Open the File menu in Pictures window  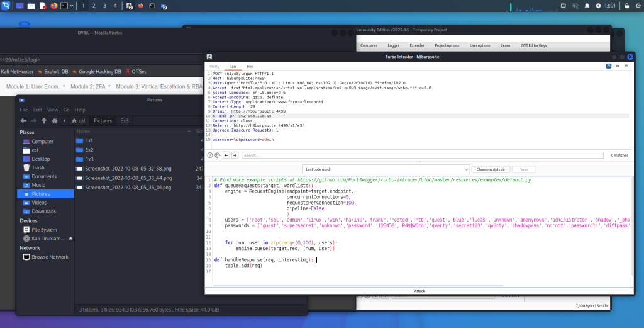(x=24, y=110)
